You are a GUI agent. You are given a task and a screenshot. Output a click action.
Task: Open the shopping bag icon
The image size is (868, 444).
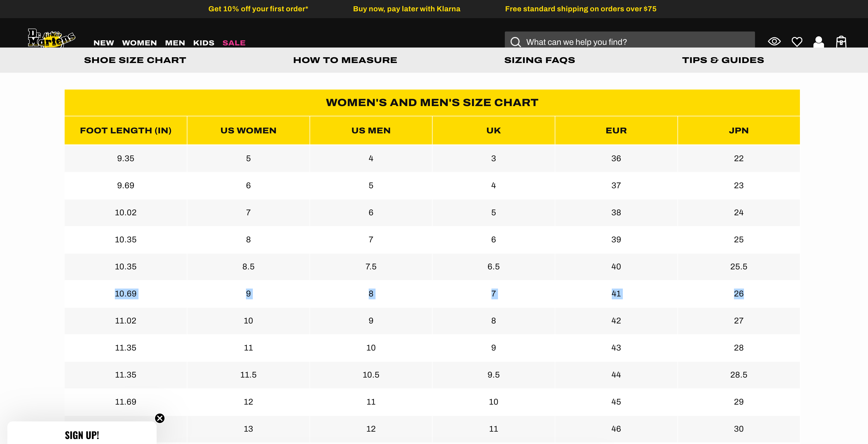coord(841,42)
